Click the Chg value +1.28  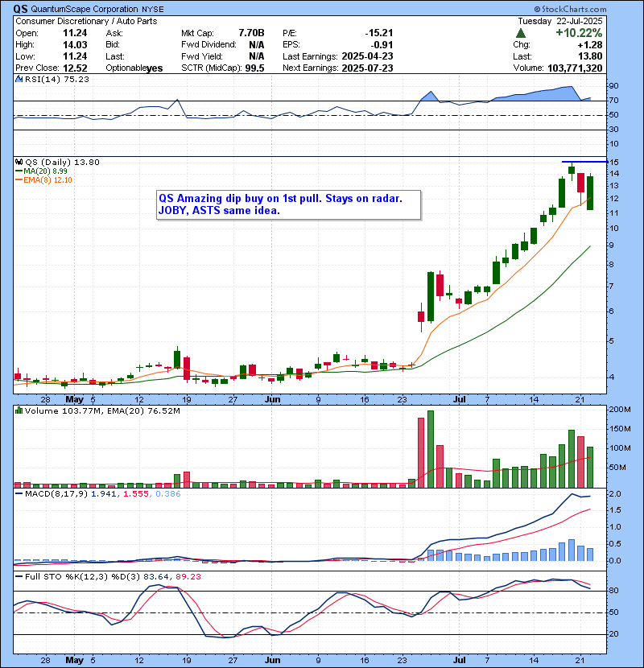point(590,45)
